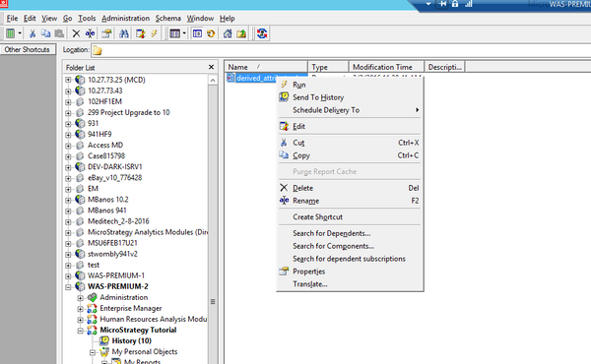Image resolution: width=591 pixels, height=364 pixels.
Task: Close the Folder List pane
Action: [211, 67]
